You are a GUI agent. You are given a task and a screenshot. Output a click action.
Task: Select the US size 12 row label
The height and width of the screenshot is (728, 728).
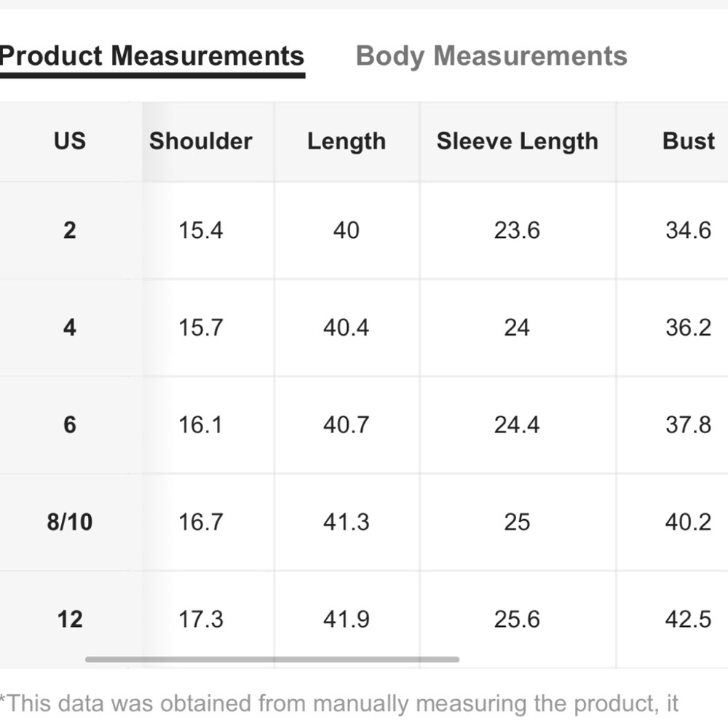pos(70,620)
